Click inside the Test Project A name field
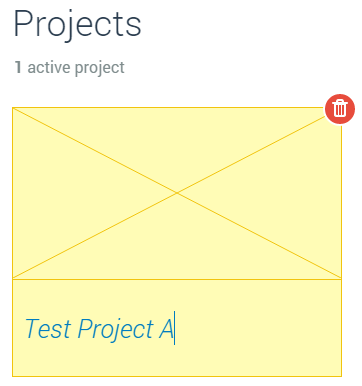Viewport: 362px width, 386px height. pos(177,328)
